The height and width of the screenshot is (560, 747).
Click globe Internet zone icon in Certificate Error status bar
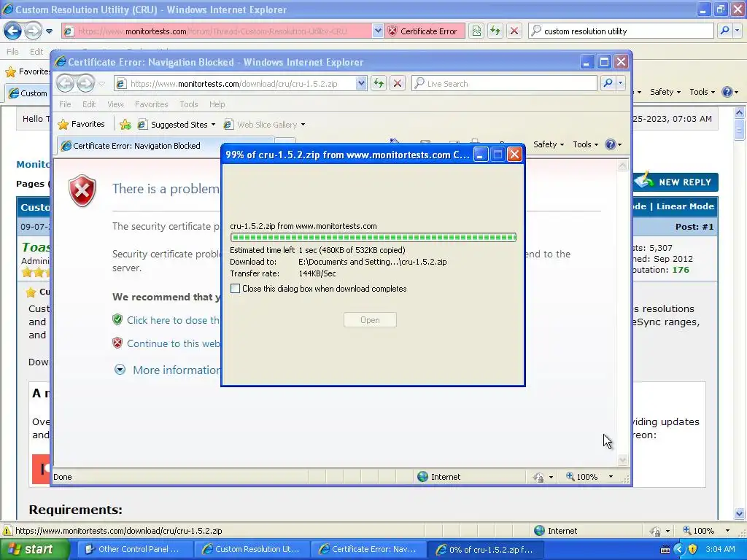(x=422, y=477)
